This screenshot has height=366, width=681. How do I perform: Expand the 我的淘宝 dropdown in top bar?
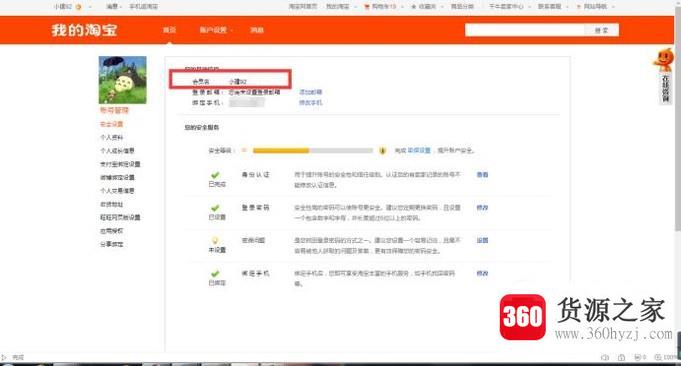tap(341, 7)
